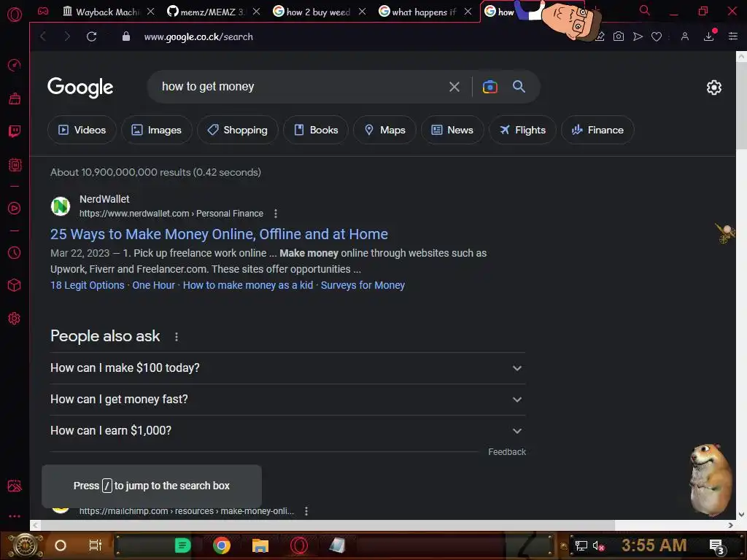Screen dimensions: 747x560
Task: Open Google quick settings gear
Action: pos(713,87)
